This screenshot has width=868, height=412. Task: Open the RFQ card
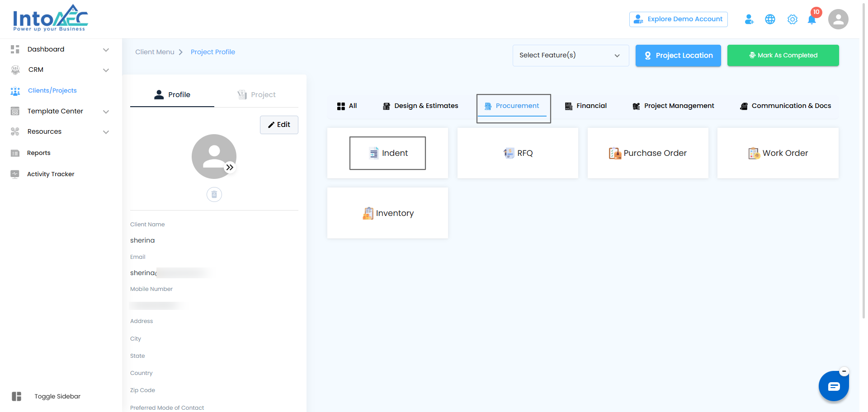click(518, 153)
